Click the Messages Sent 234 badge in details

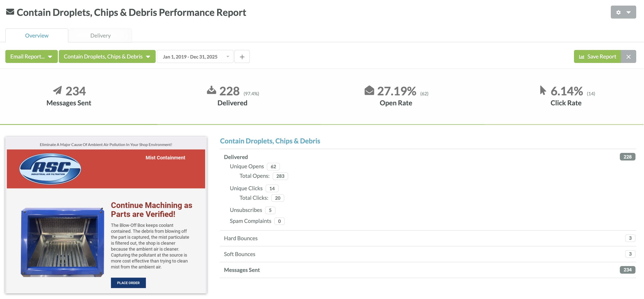pos(627,270)
